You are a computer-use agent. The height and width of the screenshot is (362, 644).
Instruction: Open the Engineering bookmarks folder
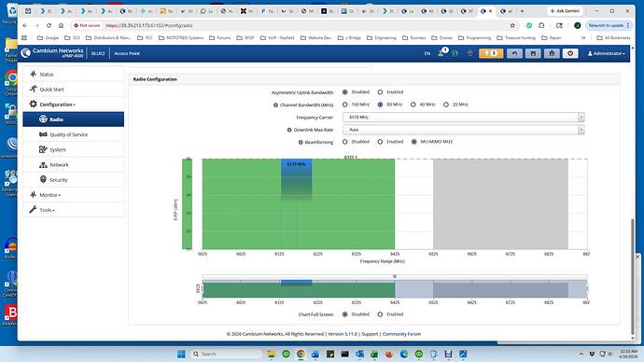(381, 37)
